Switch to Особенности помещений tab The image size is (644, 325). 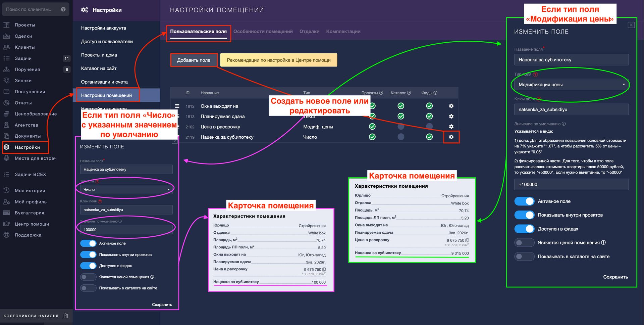pos(263,32)
